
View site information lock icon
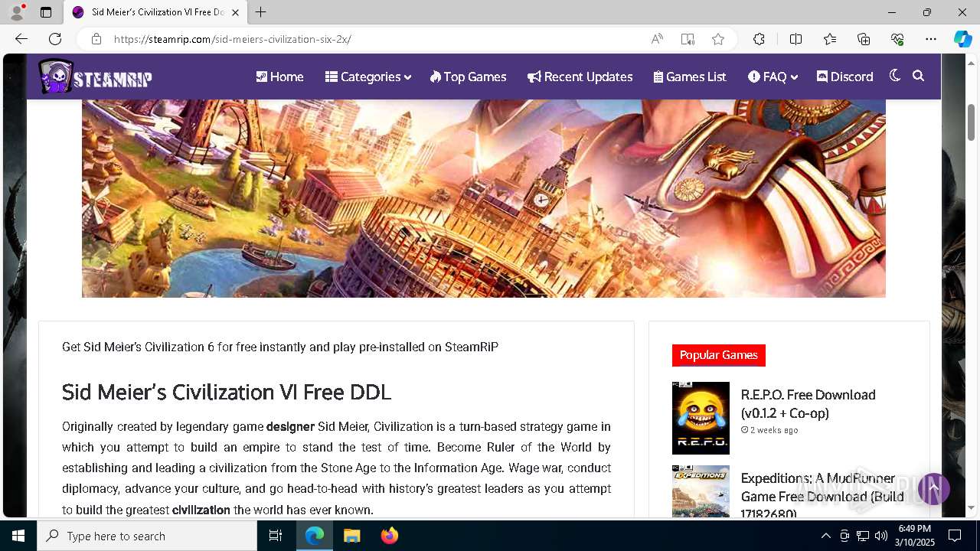96,39
